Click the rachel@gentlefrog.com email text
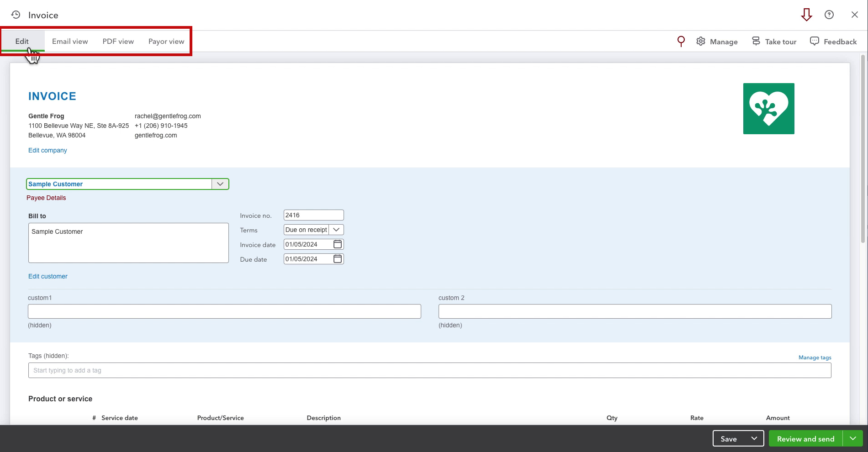This screenshot has height=452, width=868. [x=168, y=116]
